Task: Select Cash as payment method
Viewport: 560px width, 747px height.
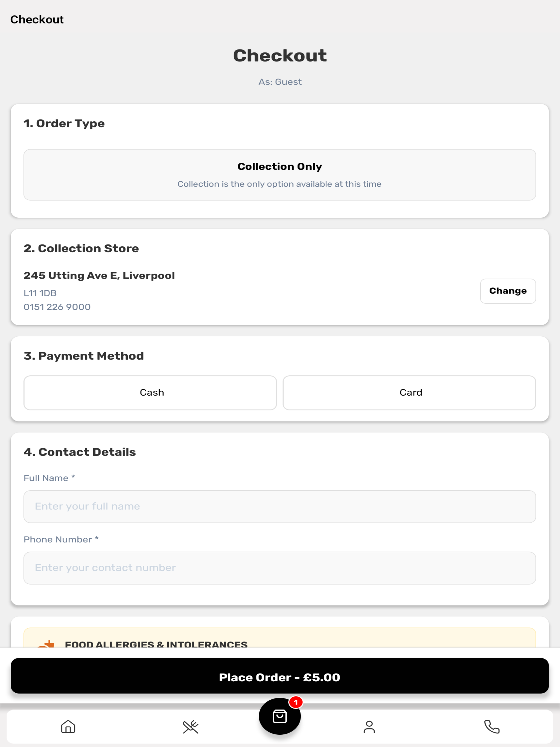Action: [150, 393]
